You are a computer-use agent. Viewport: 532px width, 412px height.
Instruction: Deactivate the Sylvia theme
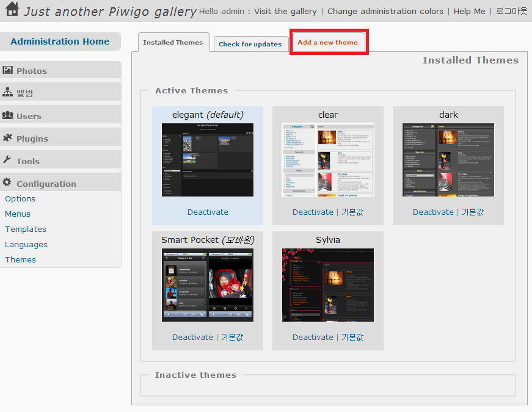point(313,338)
